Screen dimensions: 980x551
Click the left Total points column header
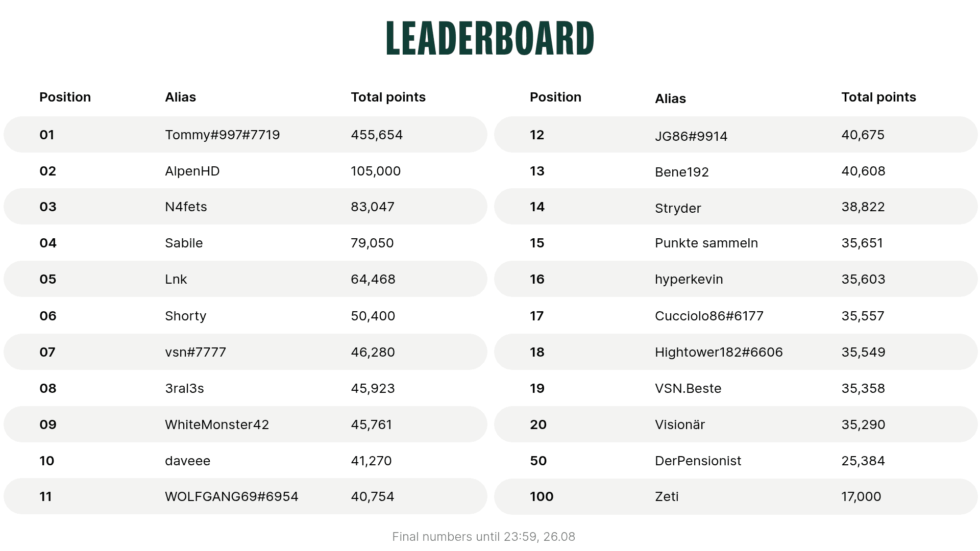click(388, 97)
